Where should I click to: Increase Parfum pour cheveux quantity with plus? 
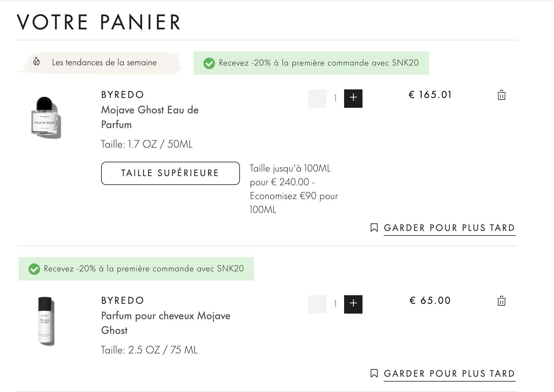pyautogui.click(x=353, y=304)
